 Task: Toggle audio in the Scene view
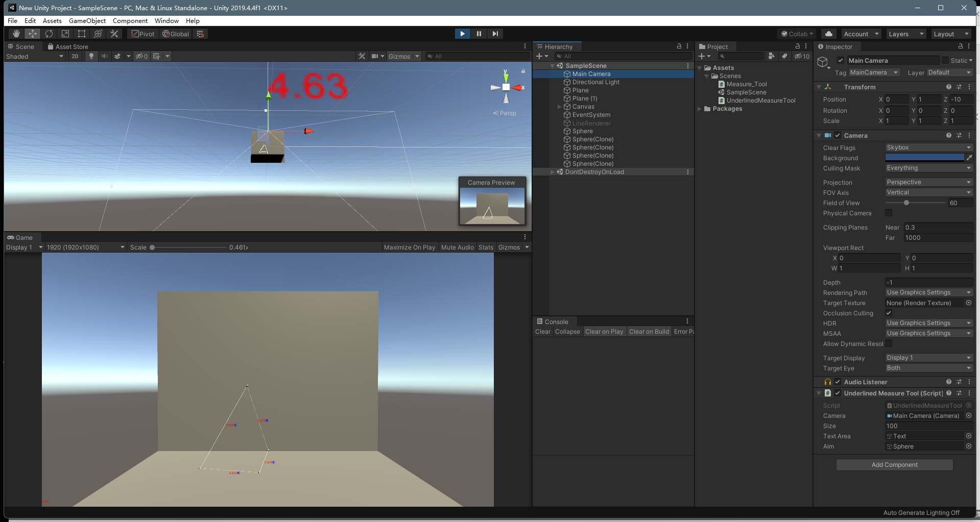click(105, 56)
